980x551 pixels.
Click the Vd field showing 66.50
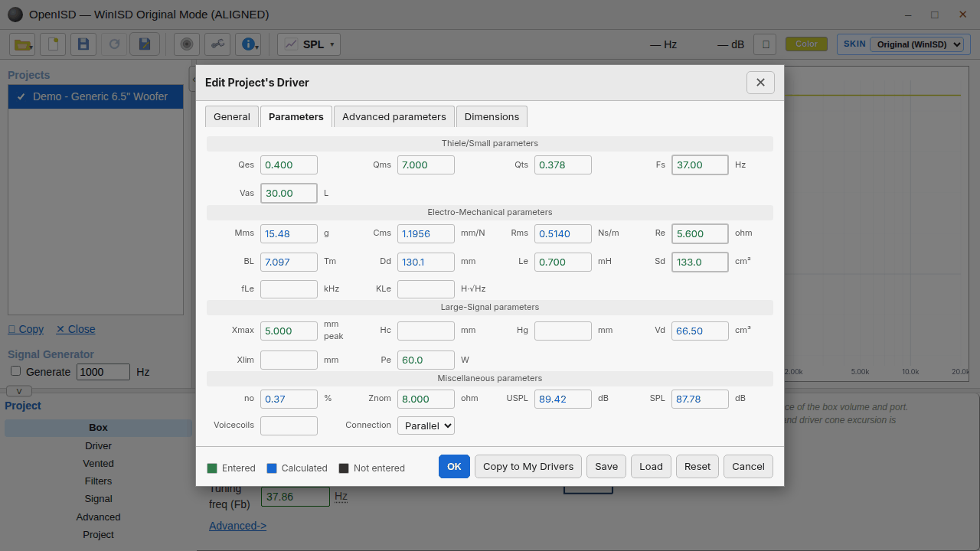700,331
